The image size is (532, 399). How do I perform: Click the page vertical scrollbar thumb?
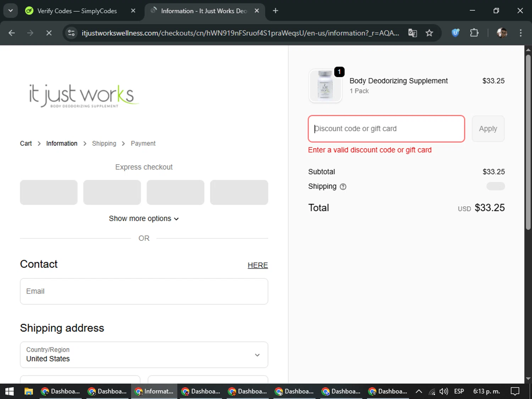coord(528,142)
